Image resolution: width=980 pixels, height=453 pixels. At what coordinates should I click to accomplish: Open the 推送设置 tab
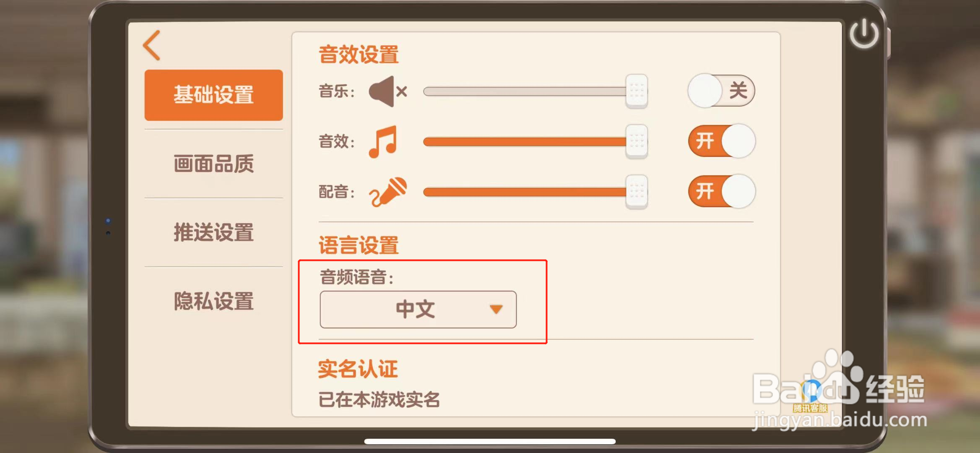(x=213, y=232)
